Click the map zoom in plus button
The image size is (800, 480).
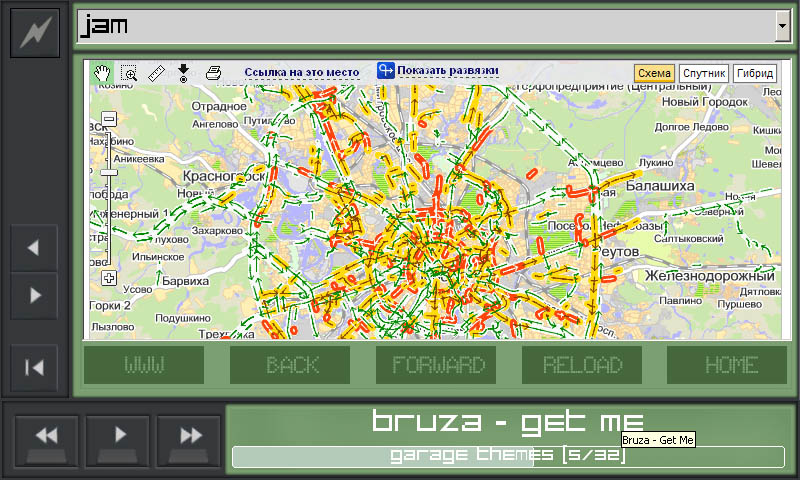109,277
